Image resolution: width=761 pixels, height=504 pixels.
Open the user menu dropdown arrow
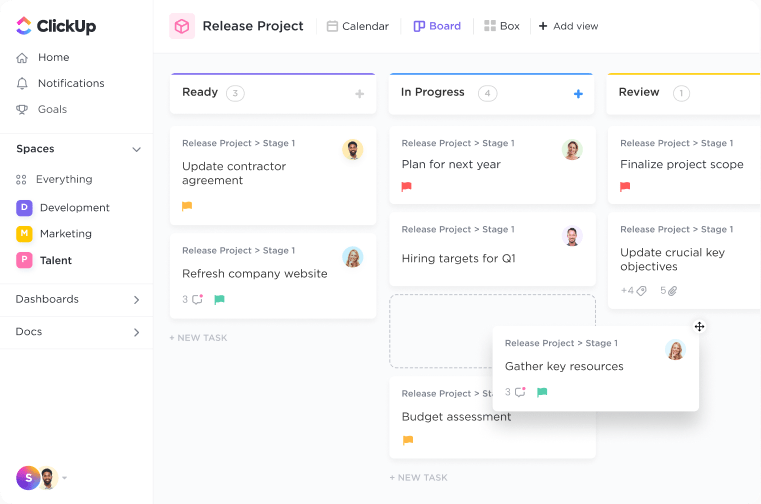coord(65,478)
